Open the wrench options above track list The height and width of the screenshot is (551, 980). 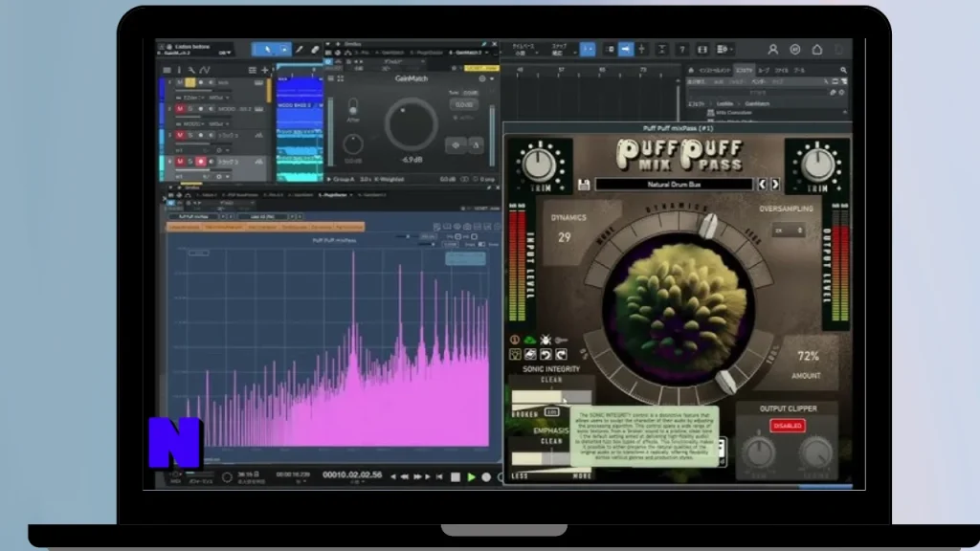[x=191, y=70]
